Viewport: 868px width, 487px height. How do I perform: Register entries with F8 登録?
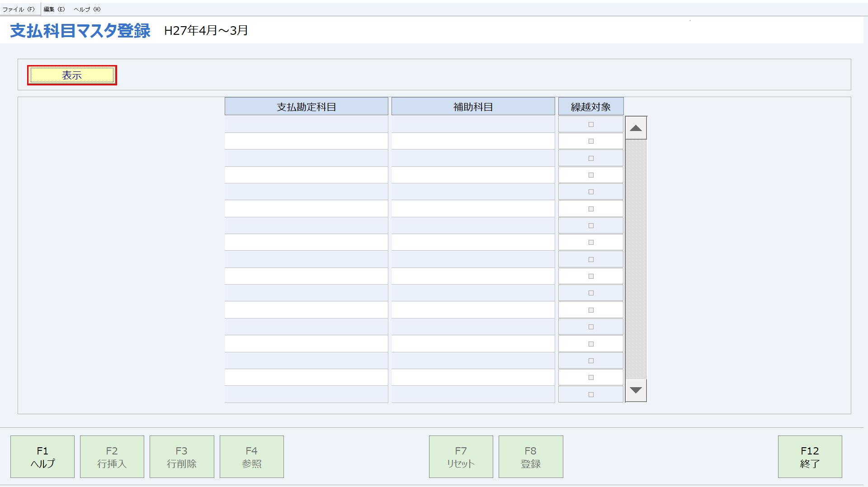click(530, 456)
